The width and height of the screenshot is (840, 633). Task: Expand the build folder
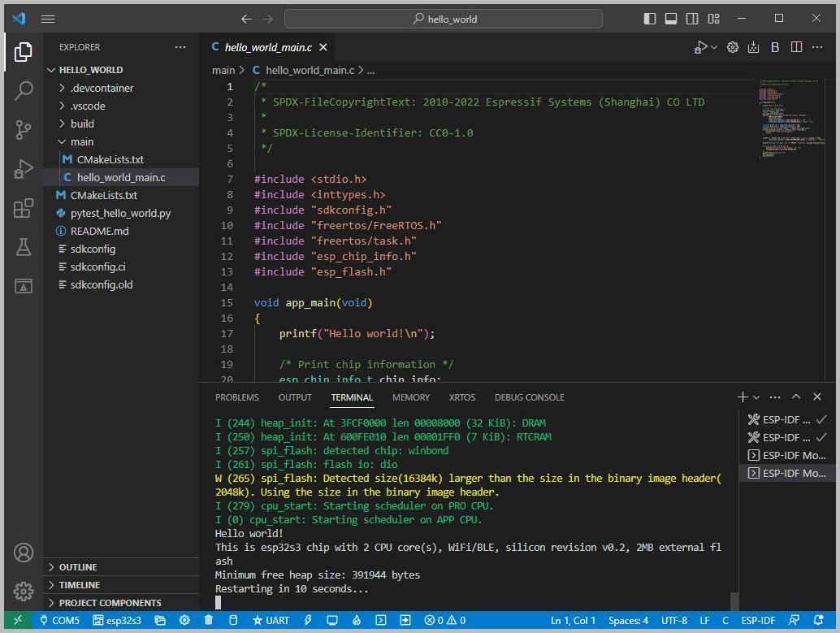click(x=81, y=124)
